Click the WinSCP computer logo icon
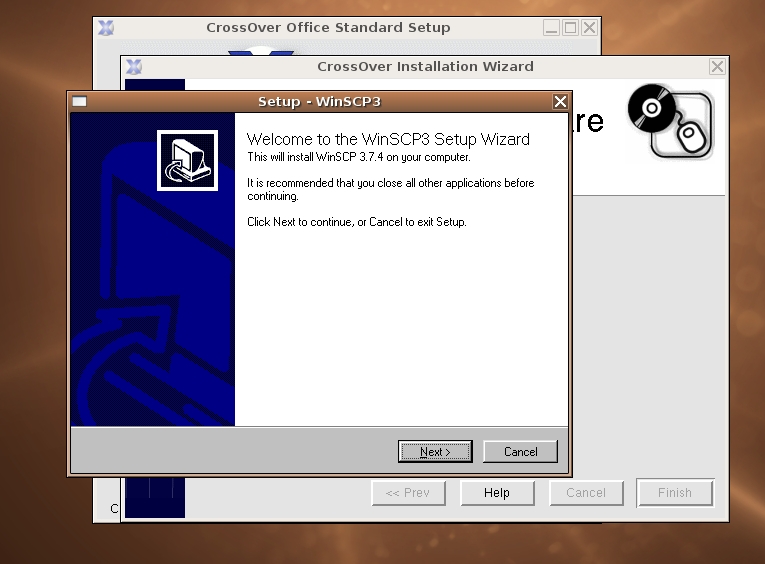Viewport: 765px width, 564px height. tap(187, 159)
